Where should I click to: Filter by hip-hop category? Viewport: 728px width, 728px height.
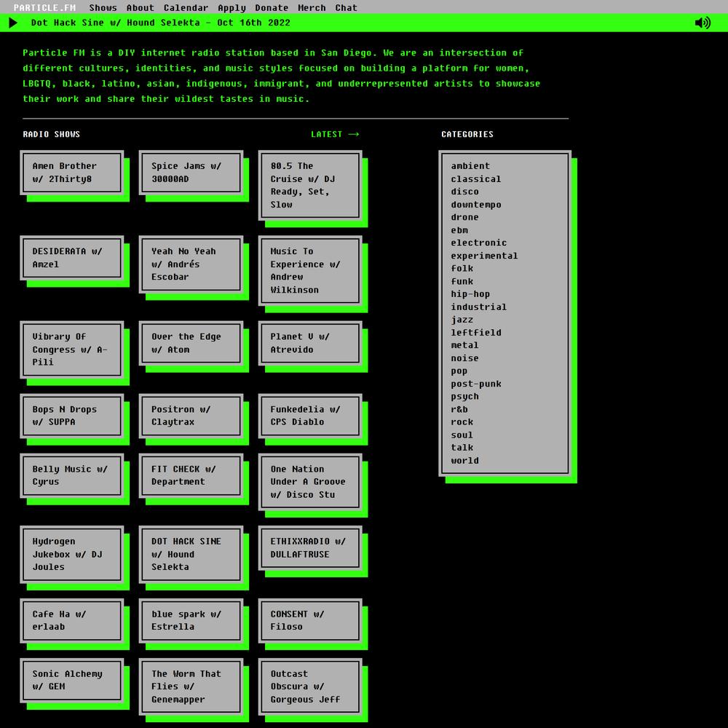[x=470, y=294]
